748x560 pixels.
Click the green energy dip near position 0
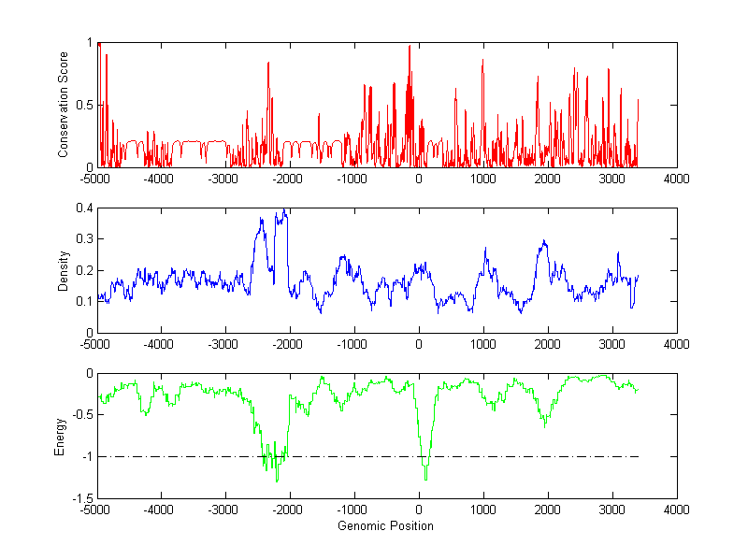(425, 478)
